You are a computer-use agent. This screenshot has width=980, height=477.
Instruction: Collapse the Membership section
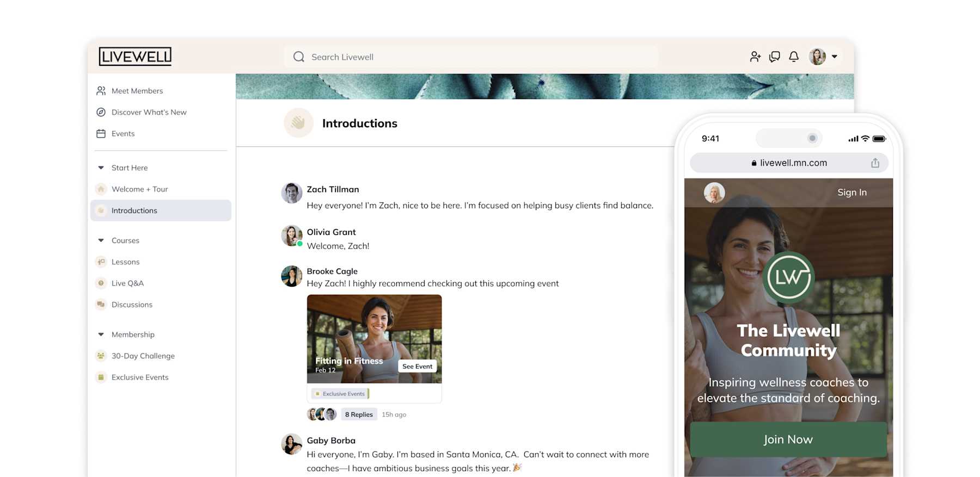[101, 334]
